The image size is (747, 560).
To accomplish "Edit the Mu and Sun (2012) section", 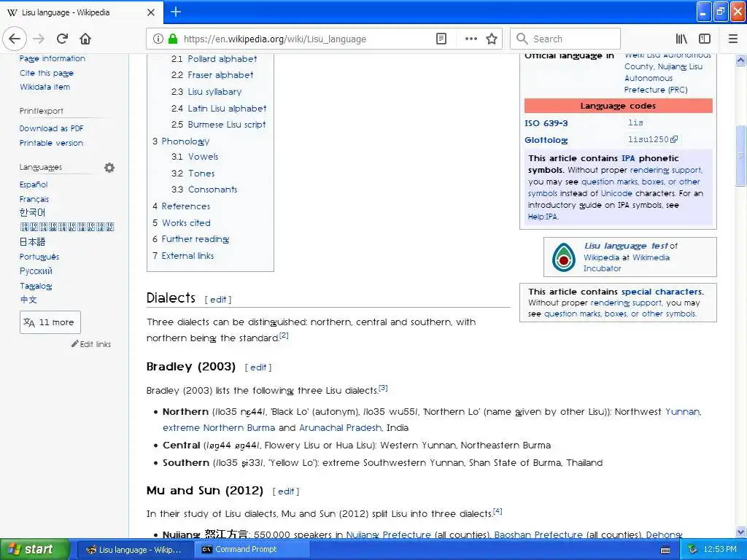I will coord(286,491).
